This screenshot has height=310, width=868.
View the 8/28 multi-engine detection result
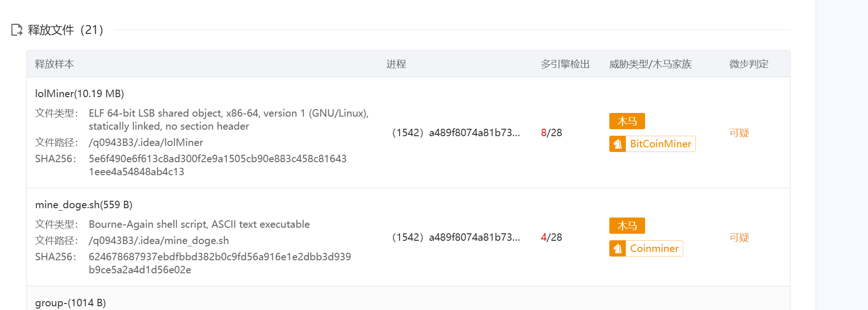point(551,133)
